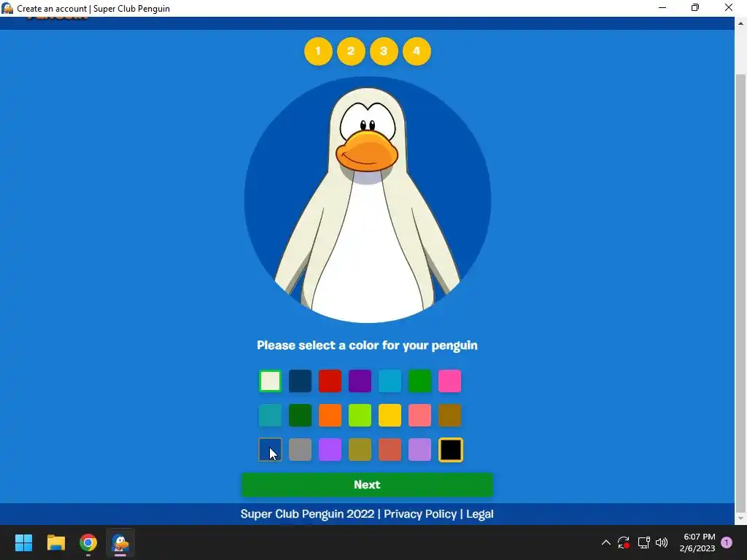This screenshot has width=747, height=560.
Task: Select the salmon pink color swatch
Action: coord(419,415)
